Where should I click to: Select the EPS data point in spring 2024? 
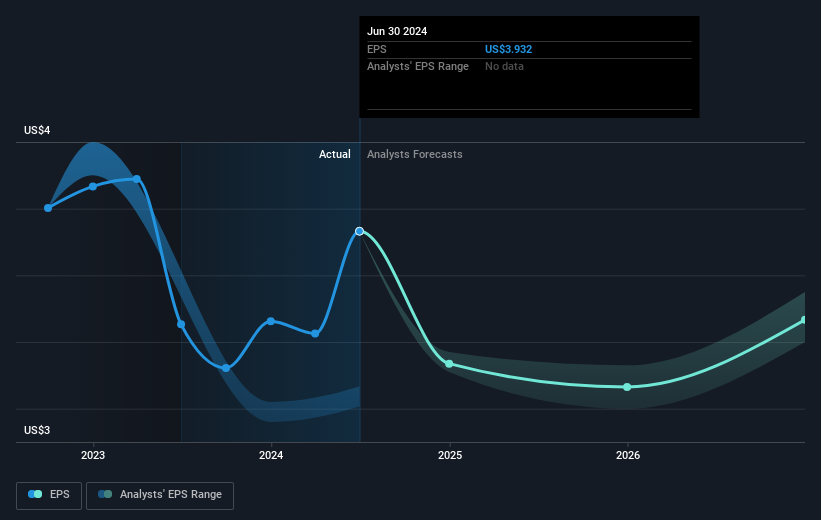coord(315,334)
